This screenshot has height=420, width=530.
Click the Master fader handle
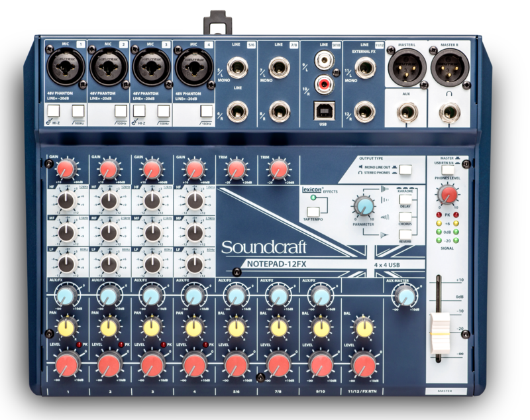(439, 331)
